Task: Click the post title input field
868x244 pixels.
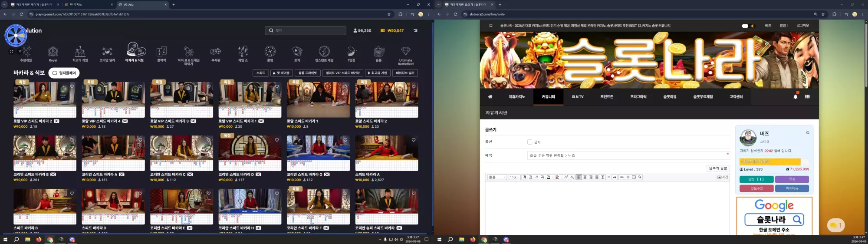Action: click(628, 155)
